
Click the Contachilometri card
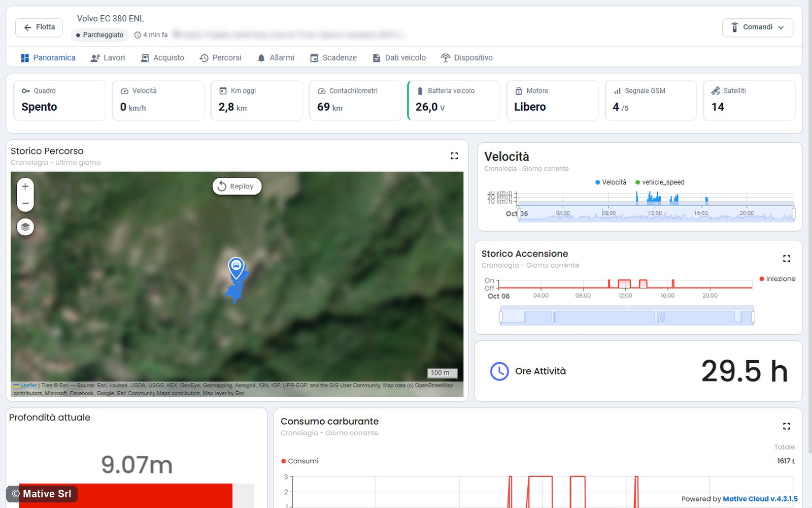point(355,101)
